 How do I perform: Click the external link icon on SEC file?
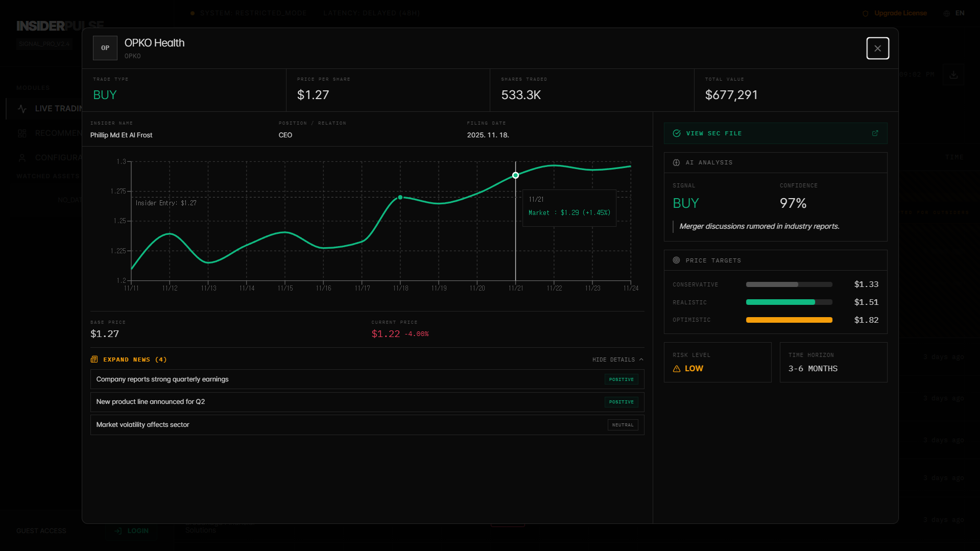pyautogui.click(x=875, y=133)
